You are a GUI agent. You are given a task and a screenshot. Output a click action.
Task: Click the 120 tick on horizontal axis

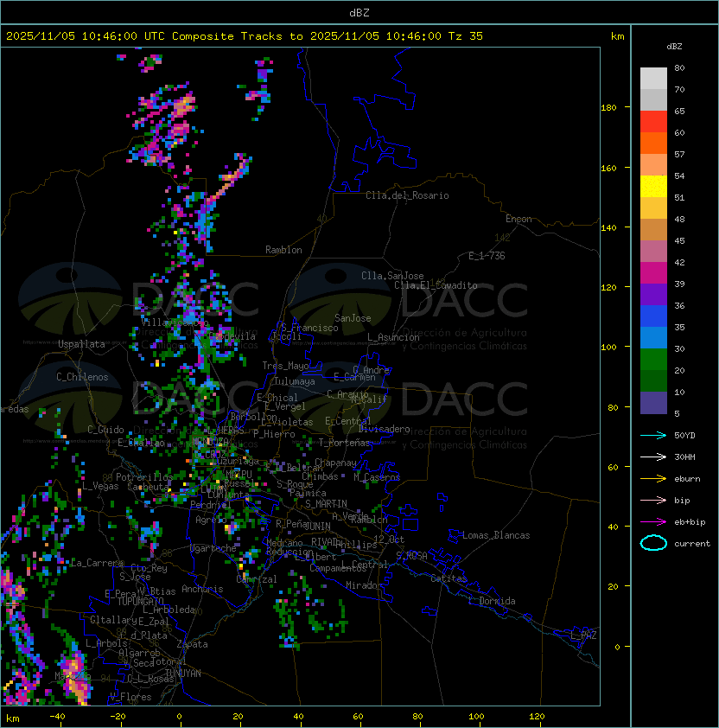tap(537, 717)
